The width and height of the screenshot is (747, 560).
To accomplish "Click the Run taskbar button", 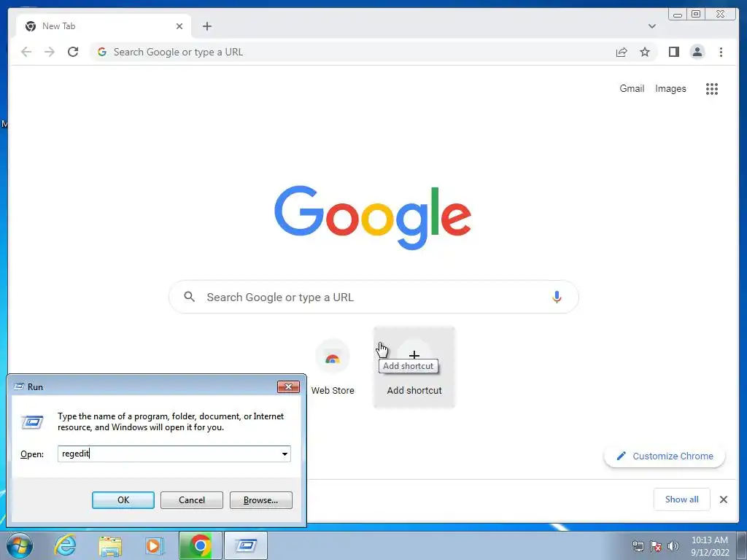I will (246, 545).
